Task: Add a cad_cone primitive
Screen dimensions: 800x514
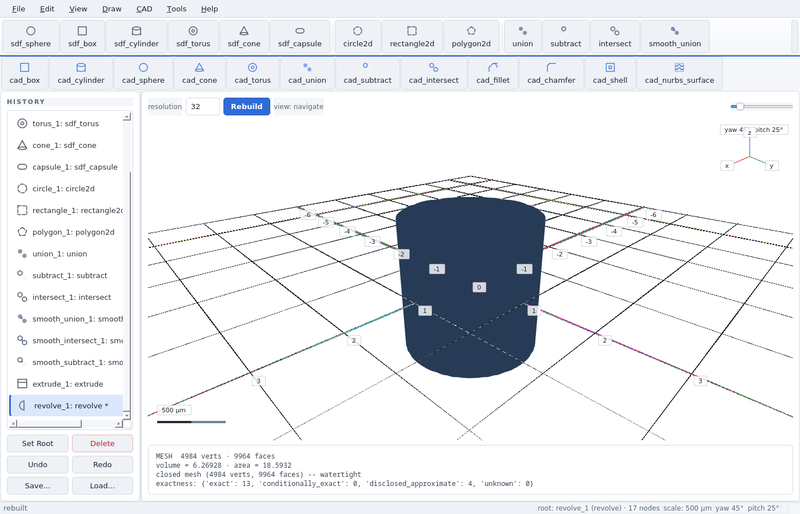Action: 199,74
